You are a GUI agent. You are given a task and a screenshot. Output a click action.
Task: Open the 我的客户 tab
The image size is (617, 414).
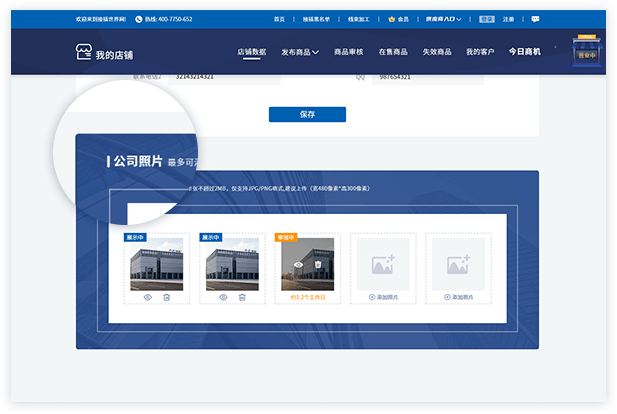point(480,52)
